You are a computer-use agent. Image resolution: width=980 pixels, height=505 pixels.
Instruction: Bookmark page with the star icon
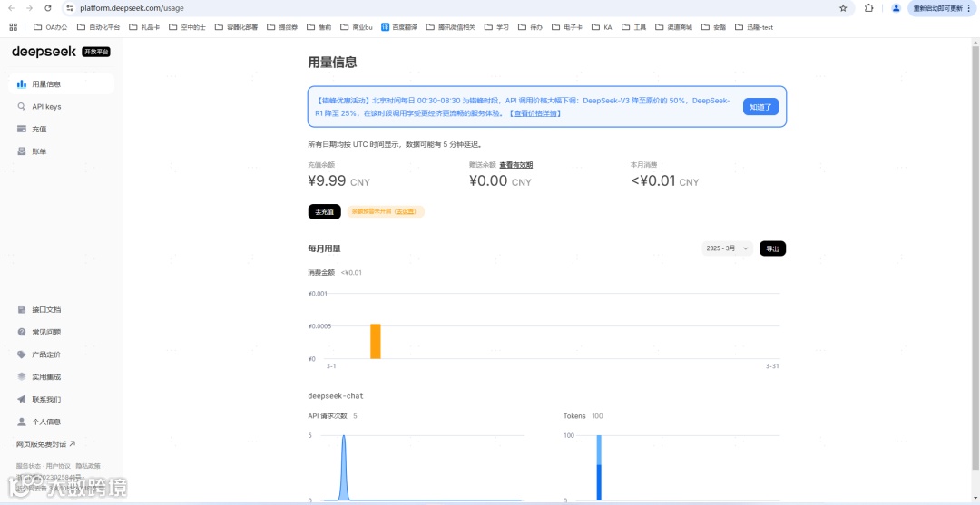[843, 8]
